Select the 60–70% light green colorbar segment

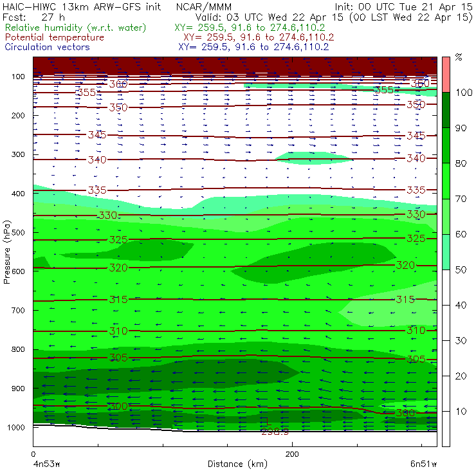coord(446,216)
